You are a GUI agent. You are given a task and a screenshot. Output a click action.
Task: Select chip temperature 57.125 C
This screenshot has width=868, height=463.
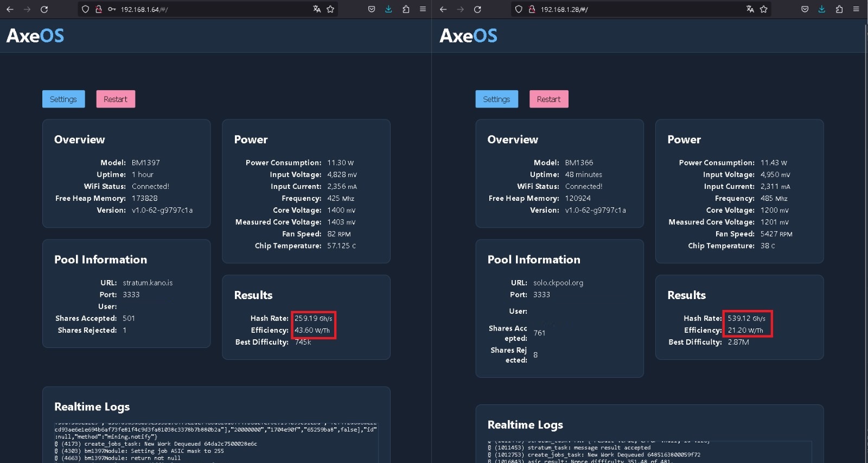[x=342, y=246]
